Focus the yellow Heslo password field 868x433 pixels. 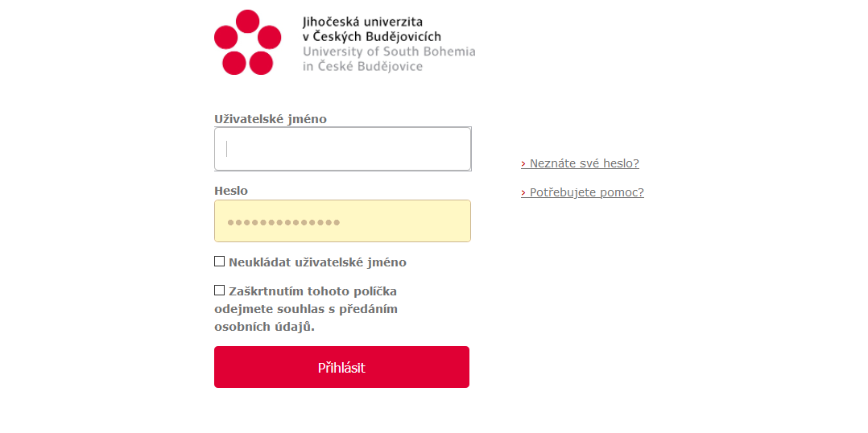[343, 221]
